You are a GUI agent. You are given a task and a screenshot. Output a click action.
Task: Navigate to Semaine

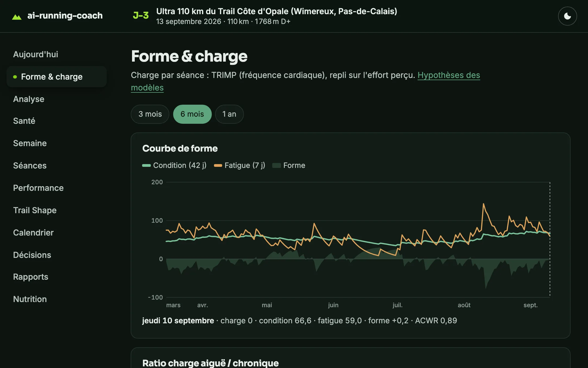(x=30, y=143)
